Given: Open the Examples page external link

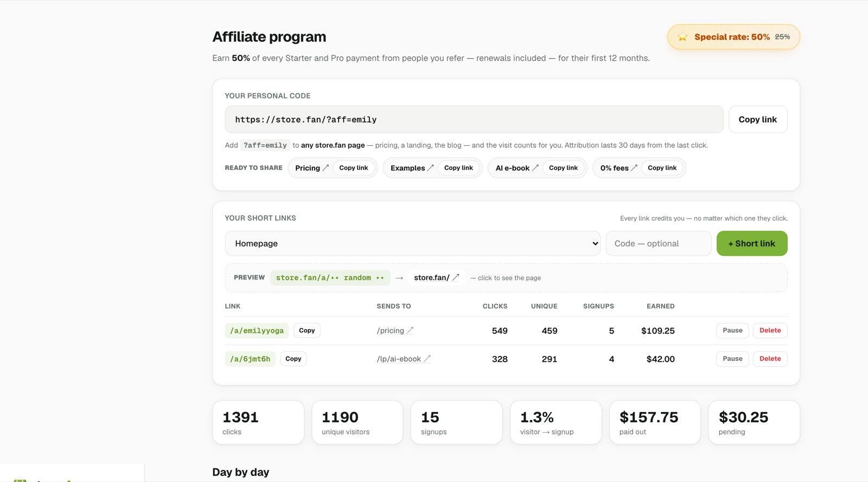Looking at the screenshot, I should pos(412,168).
